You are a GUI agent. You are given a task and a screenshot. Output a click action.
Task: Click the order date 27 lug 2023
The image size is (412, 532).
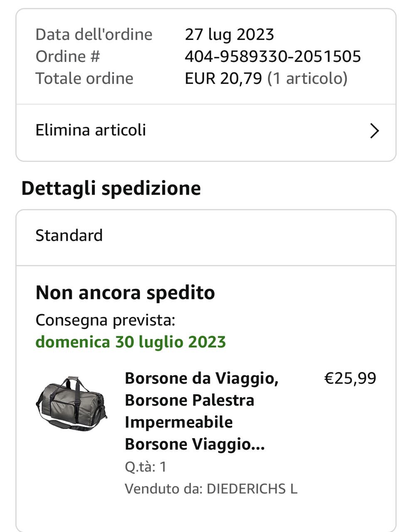229,34
